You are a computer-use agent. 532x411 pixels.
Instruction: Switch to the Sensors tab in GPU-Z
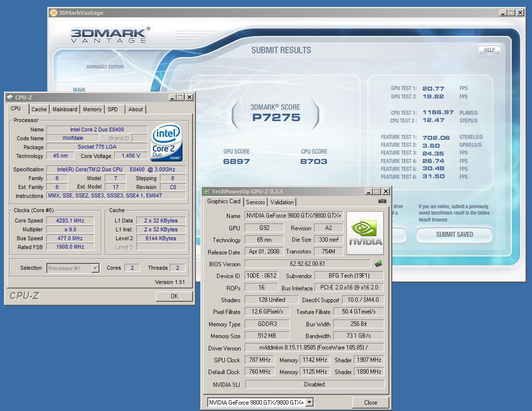[x=255, y=202]
